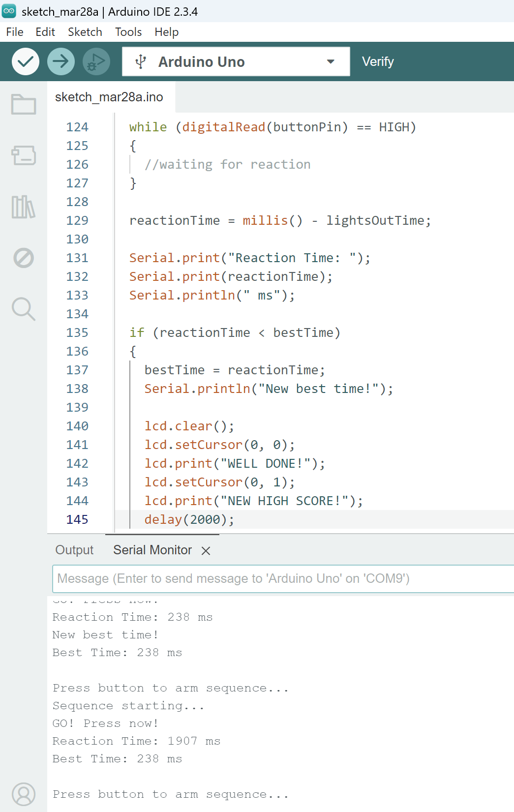Click the "WELL DONE!" string literal
Screen dimensions: 514x812
coord(266,463)
